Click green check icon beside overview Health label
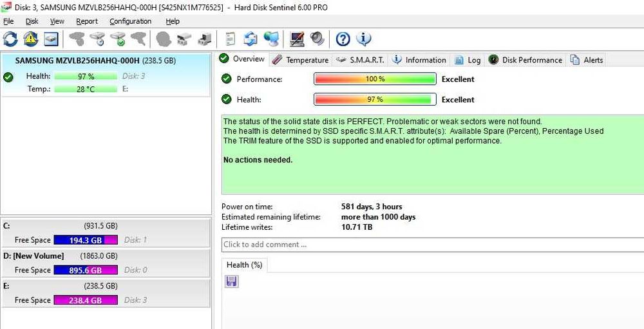The height and width of the screenshot is (329, 644). pos(226,99)
